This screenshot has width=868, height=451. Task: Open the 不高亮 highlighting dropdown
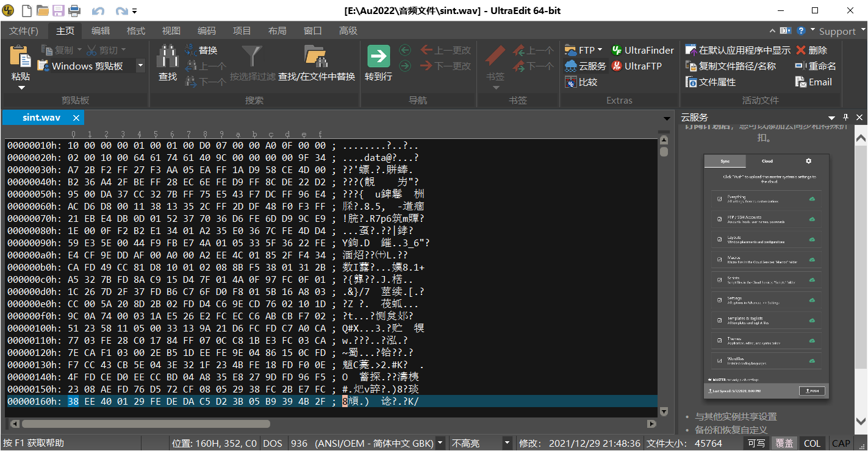(x=508, y=443)
